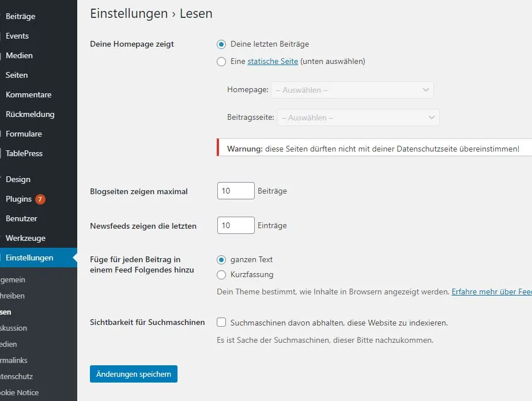Follow 'Erfahre mehr über Feeds' link

pos(492,292)
